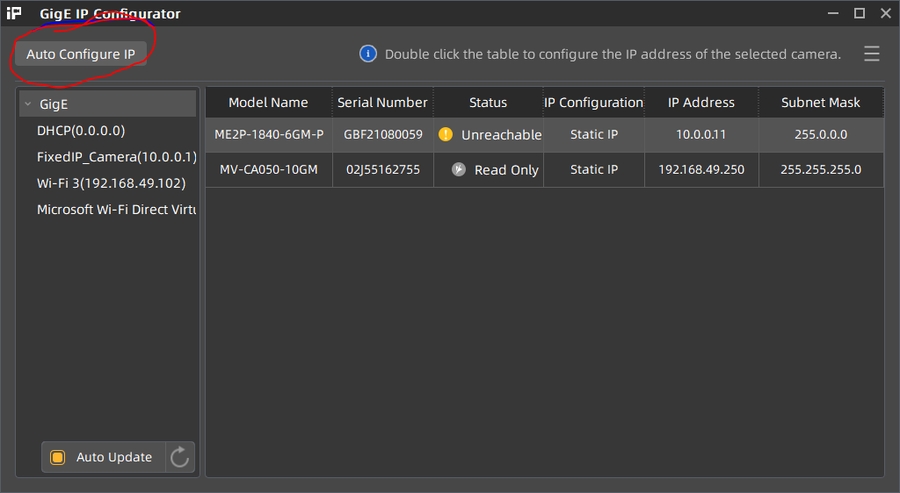Sort by Model Name column header
Image resolution: width=900 pixels, height=493 pixels.
(268, 102)
